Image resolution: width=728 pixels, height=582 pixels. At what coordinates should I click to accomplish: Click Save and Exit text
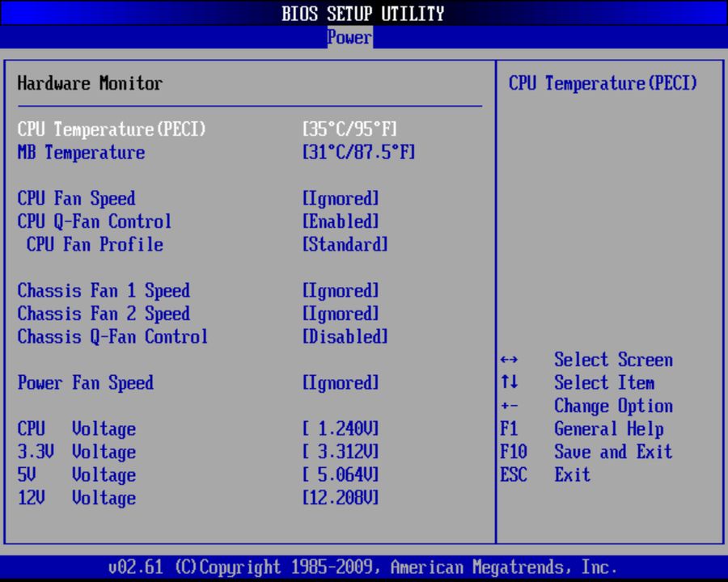pos(613,452)
